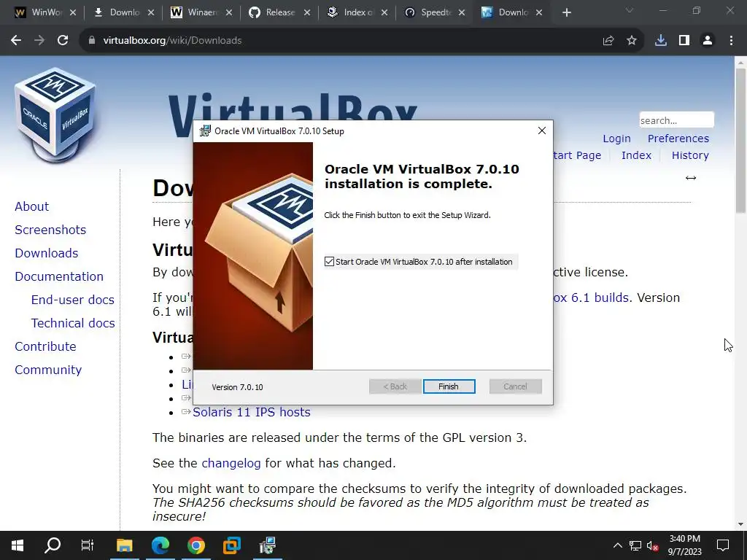Screen dimensions: 747x560
Task: Open Technical docs link
Action: click(x=73, y=323)
